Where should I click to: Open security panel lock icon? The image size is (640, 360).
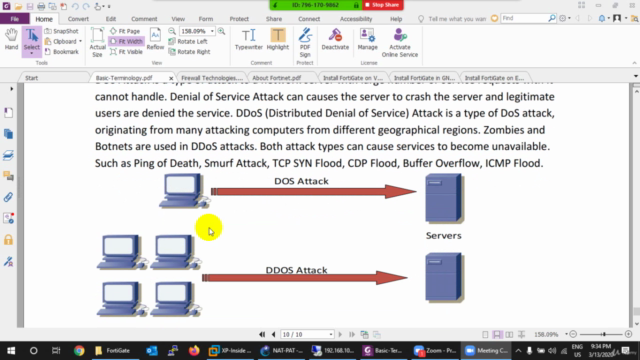click(8, 240)
